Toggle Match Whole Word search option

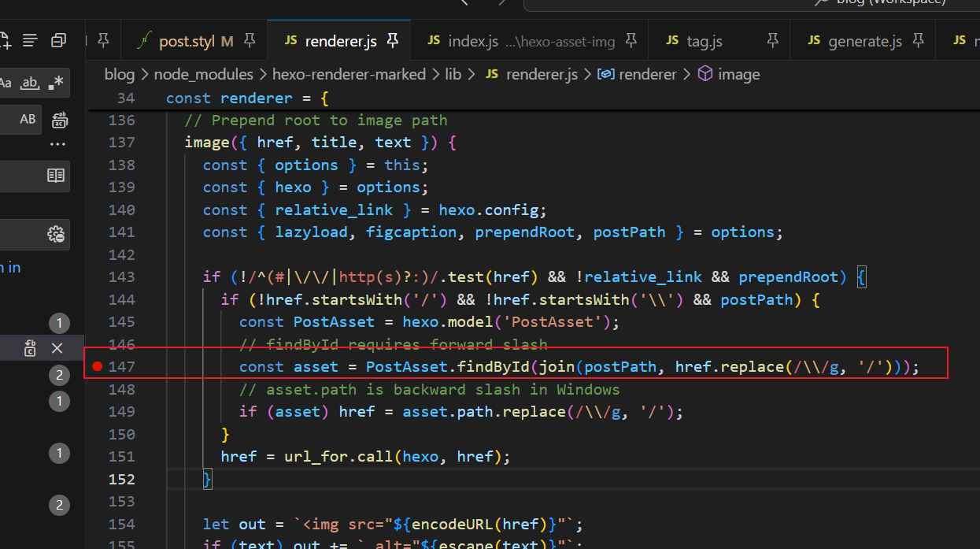(31, 83)
